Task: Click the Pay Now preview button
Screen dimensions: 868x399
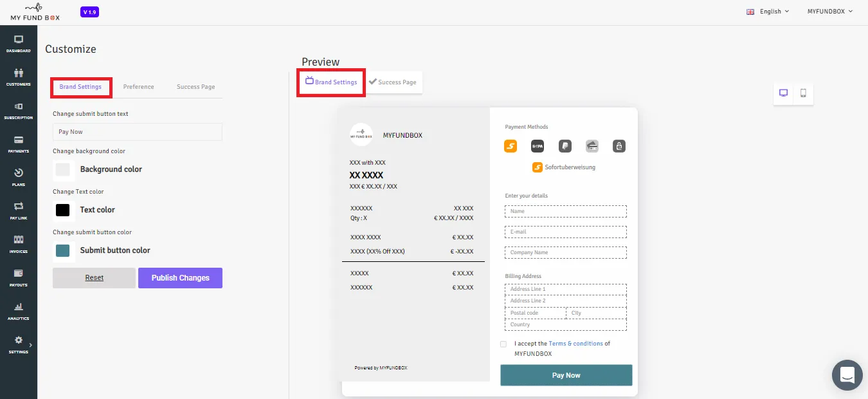Action: point(566,375)
